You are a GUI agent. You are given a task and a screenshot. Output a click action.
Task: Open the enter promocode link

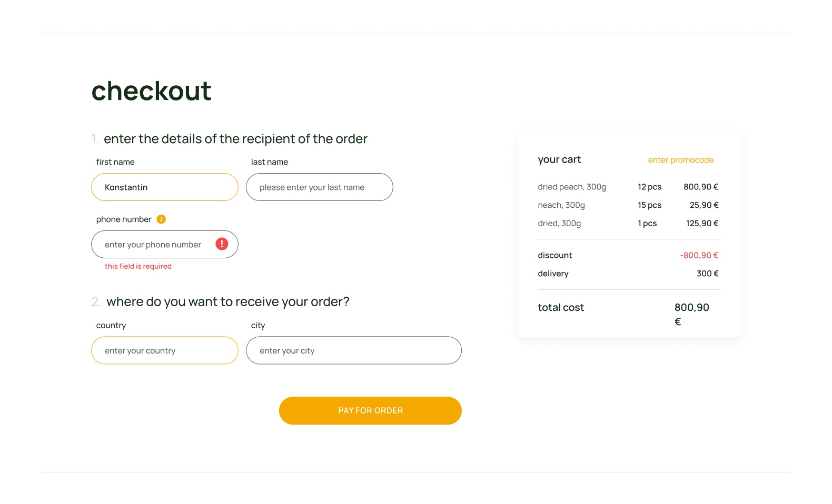click(x=680, y=160)
